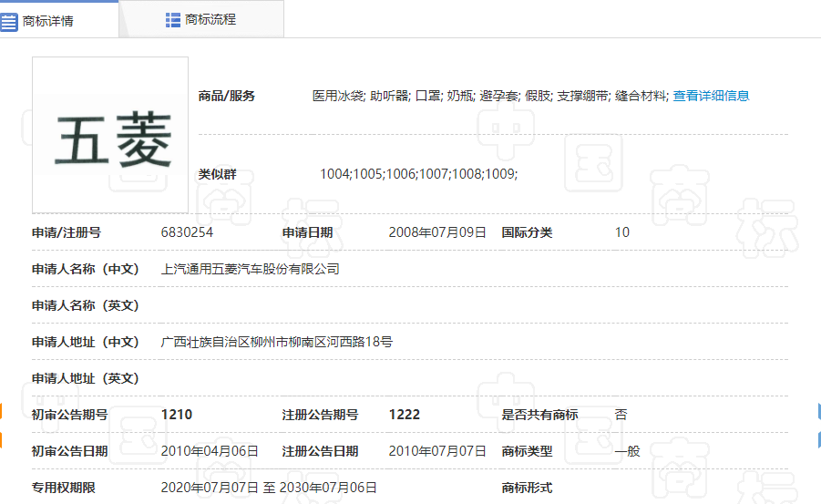This screenshot has width=821, height=504.
Task: Click the goods list starting with 医用冰袋
Action: click(x=490, y=96)
